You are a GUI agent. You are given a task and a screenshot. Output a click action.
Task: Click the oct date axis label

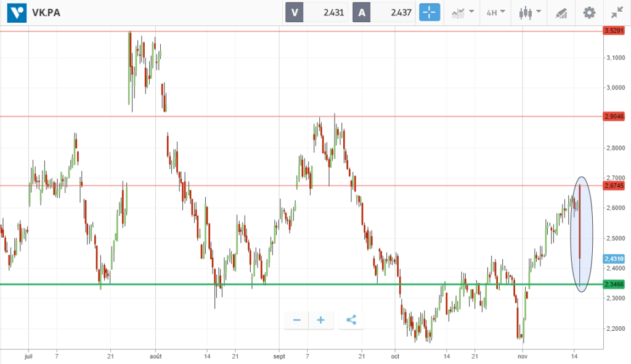395,357
